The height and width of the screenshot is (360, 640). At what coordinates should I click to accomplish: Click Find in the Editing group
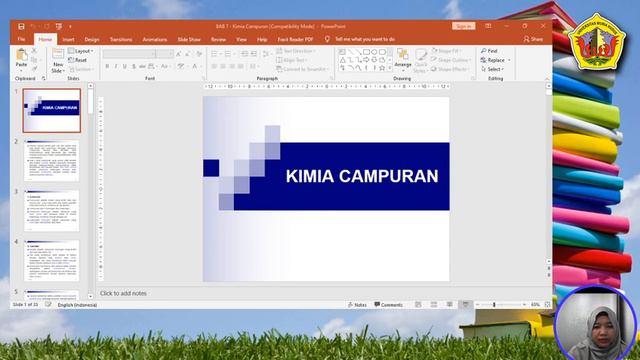pyautogui.click(x=489, y=51)
